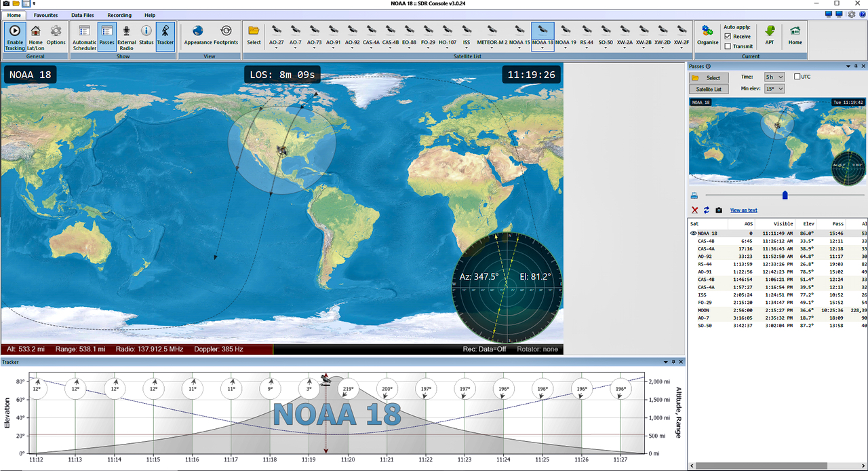Take a snapshot with Passes camera icon
This screenshot has height=471, width=868.
[x=719, y=210]
